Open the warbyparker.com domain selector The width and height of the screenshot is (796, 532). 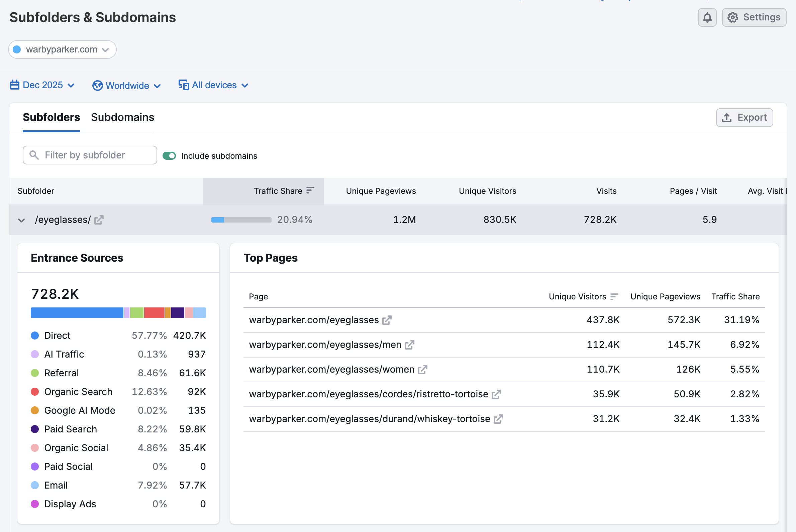pos(62,49)
